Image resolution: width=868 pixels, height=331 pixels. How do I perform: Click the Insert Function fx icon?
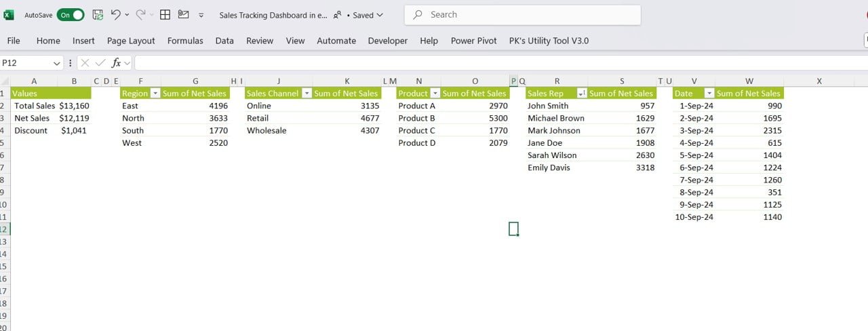116,62
